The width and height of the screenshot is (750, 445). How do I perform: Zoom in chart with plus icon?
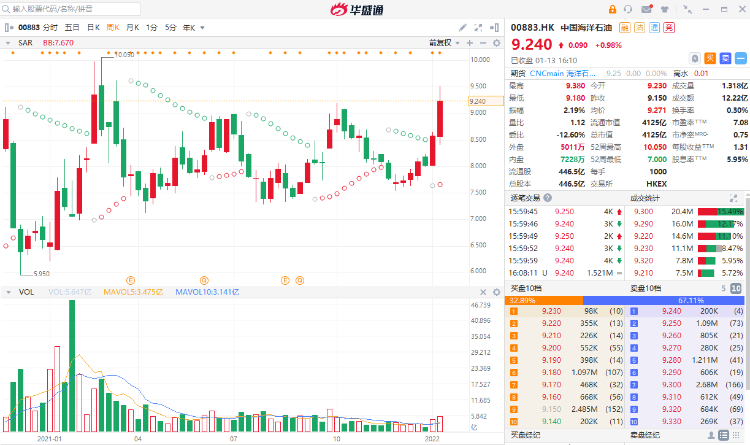470,43
